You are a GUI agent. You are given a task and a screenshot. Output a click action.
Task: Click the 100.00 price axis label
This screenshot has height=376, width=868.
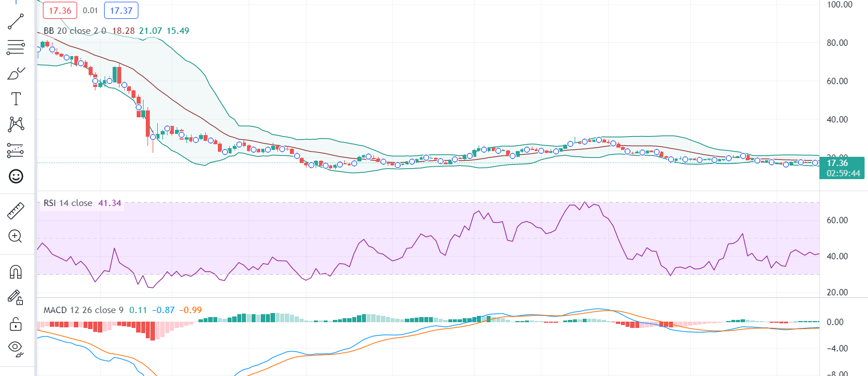pyautogui.click(x=840, y=4)
